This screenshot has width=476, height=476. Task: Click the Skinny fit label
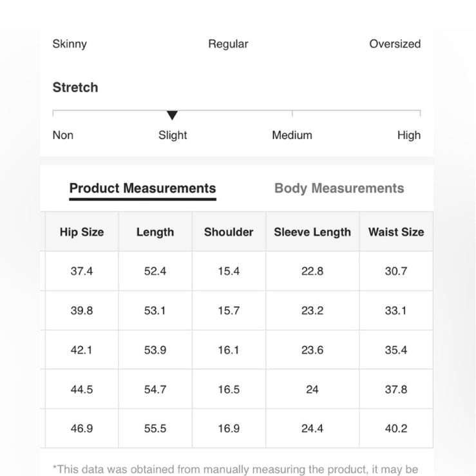click(70, 44)
